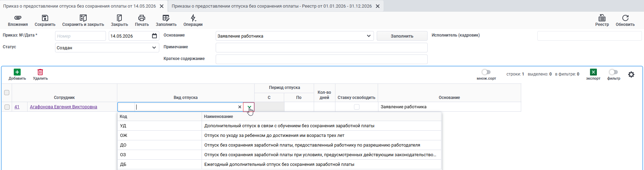Click the red Удалить trash icon
The height and width of the screenshot is (170, 644).
point(40,72)
